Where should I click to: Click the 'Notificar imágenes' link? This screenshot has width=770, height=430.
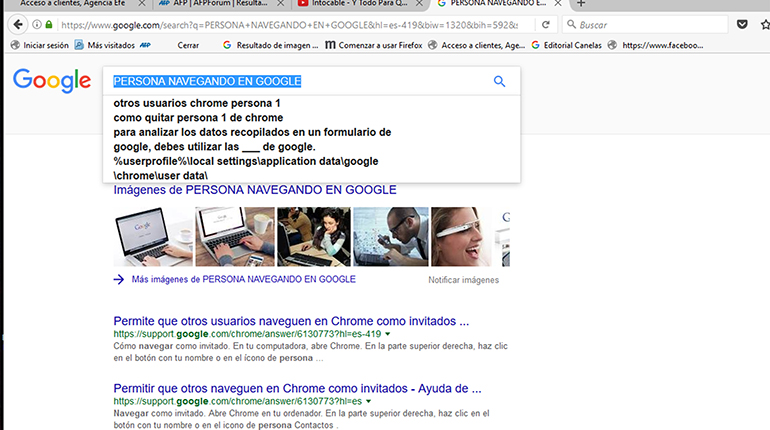click(463, 280)
